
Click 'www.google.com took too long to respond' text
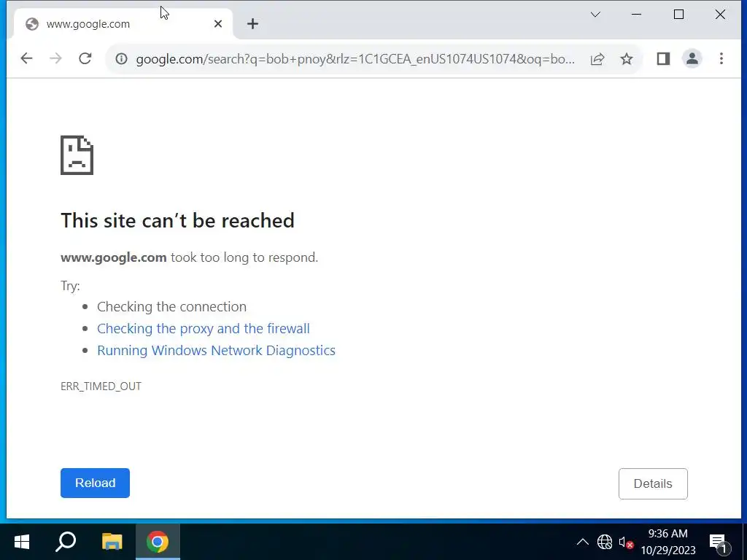pos(189,257)
